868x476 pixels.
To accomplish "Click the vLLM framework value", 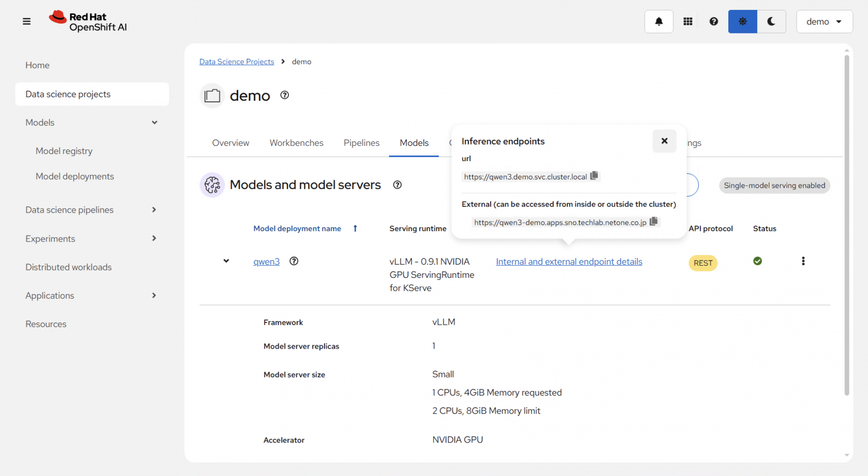I will [443, 322].
